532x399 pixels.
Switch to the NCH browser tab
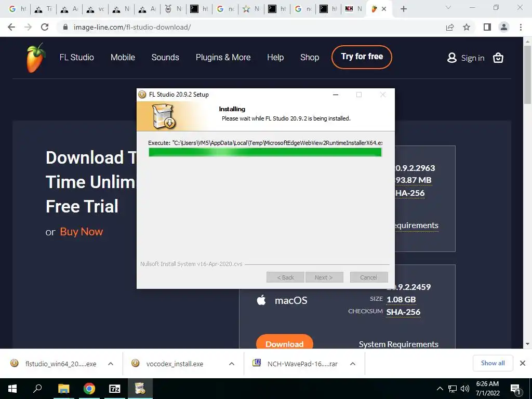pos(353,9)
